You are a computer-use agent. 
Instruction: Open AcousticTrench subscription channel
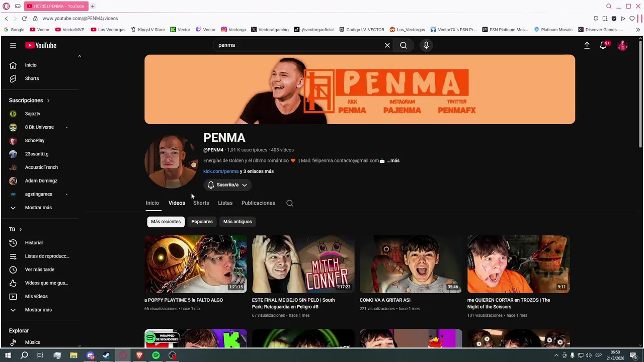pos(41,167)
